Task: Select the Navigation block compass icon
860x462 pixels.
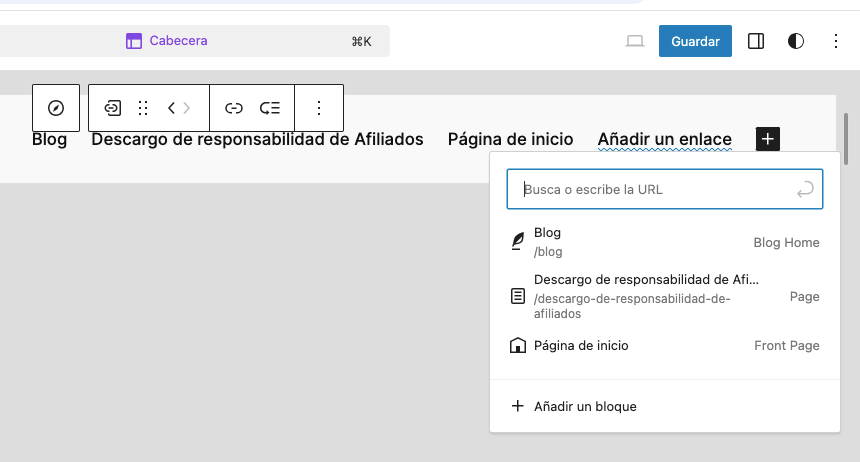Action: (56, 108)
